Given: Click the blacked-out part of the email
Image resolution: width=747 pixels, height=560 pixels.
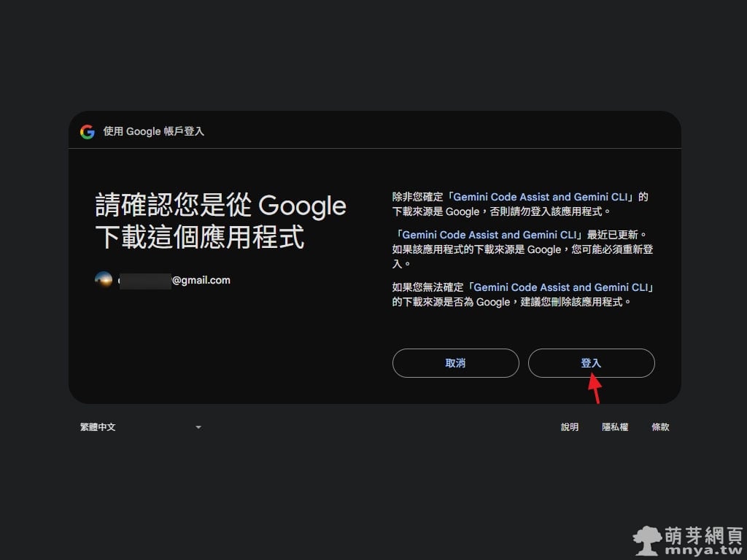Looking at the screenshot, I should (144, 281).
